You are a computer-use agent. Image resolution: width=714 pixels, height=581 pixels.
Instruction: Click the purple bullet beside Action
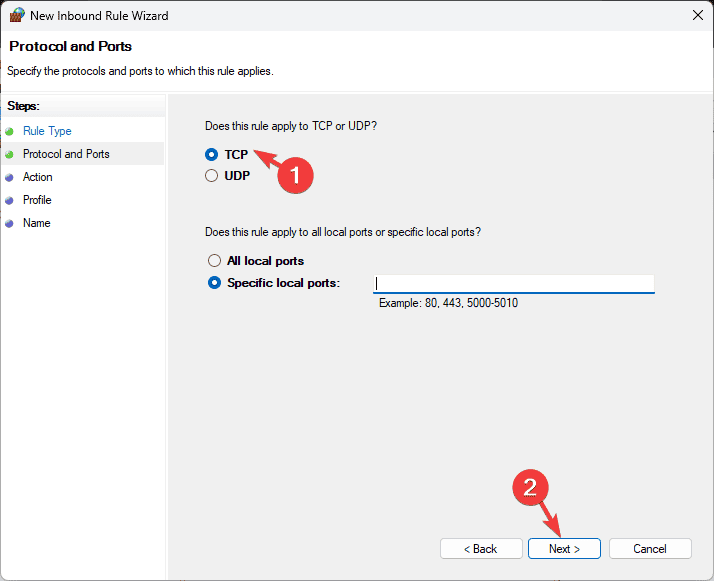(10, 178)
